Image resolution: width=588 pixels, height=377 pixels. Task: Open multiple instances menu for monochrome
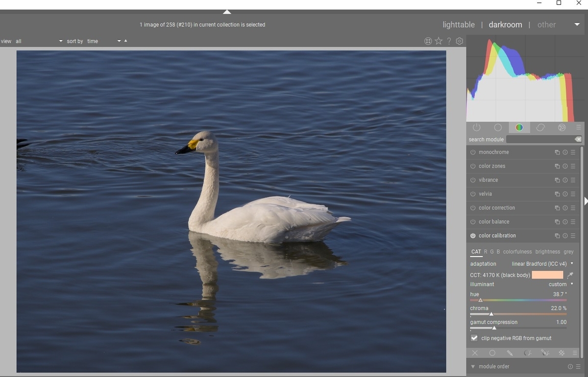(x=557, y=152)
